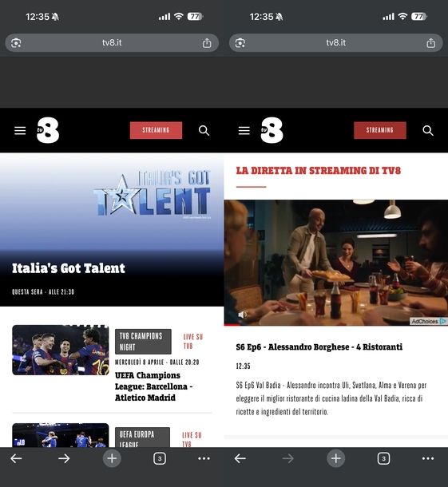Open tab switcher showing 3 in left toolbar
The image size is (448, 487).
click(x=160, y=458)
